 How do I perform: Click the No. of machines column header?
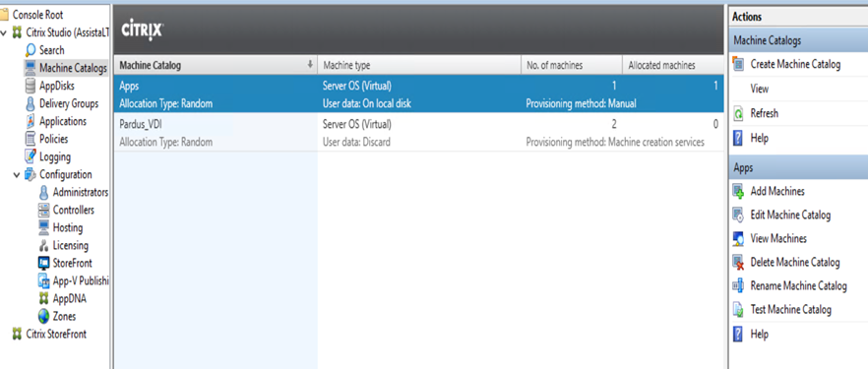pyautogui.click(x=572, y=65)
